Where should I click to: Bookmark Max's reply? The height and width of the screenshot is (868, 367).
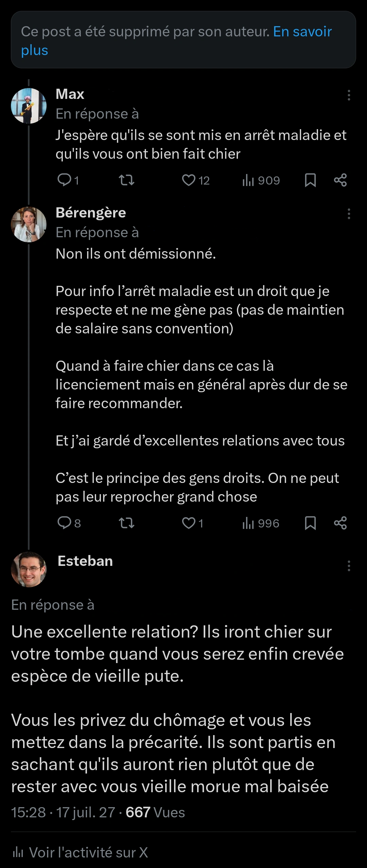tap(310, 180)
